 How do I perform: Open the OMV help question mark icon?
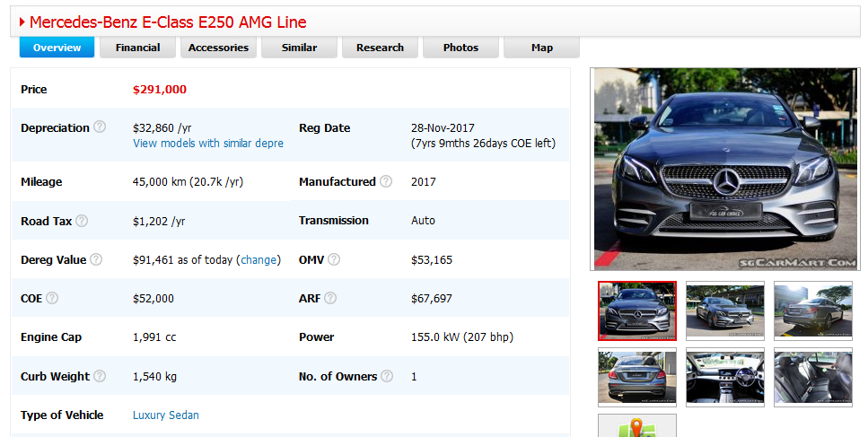[334, 259]
